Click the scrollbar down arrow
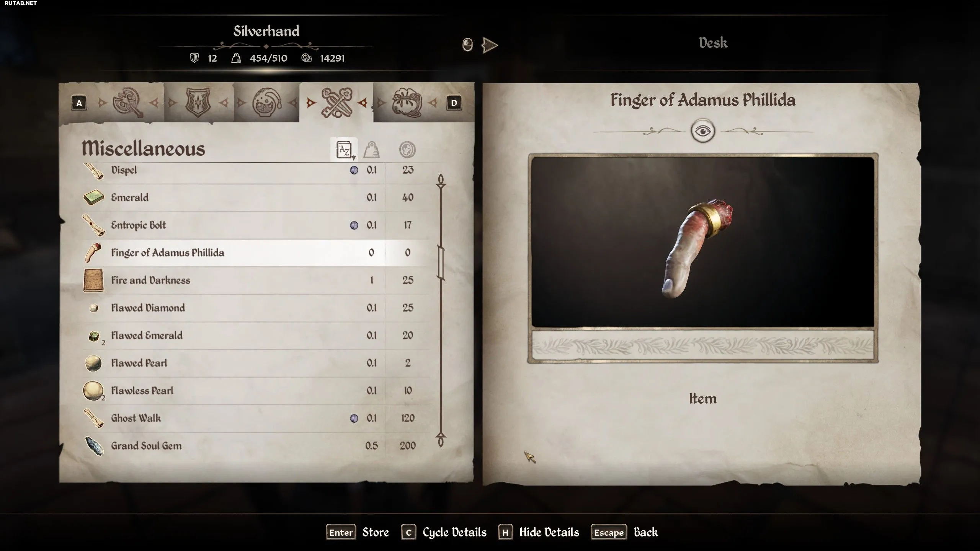Image resolution: width=980 pixels, height=551 pixels. (x=441, y=440)
